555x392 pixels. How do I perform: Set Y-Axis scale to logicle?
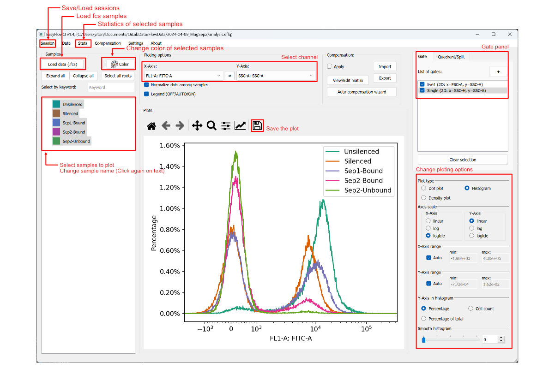tap(471, 236)
